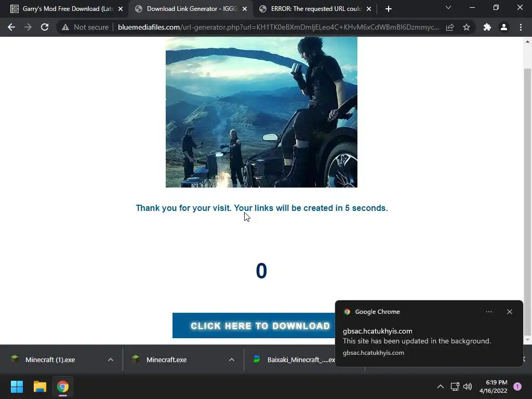The image size is (532, 399).
Task: Bookmark this page with the star icon
Action: click(x=467, y=27)
